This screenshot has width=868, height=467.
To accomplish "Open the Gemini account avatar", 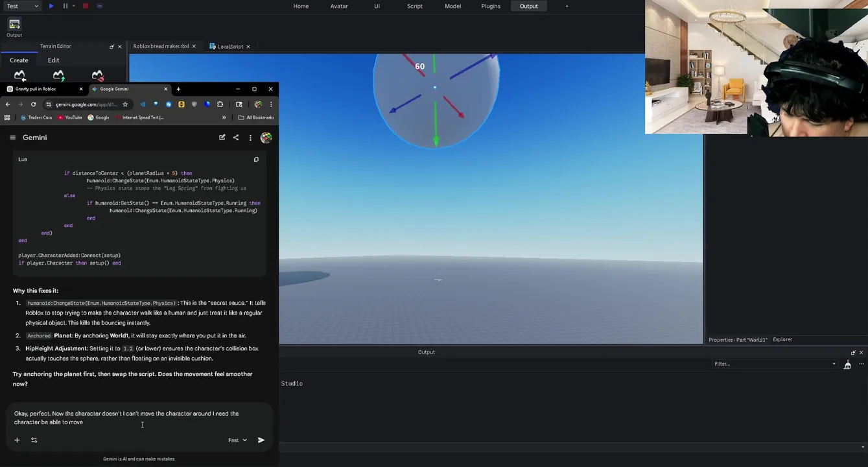I will point(266,138).
